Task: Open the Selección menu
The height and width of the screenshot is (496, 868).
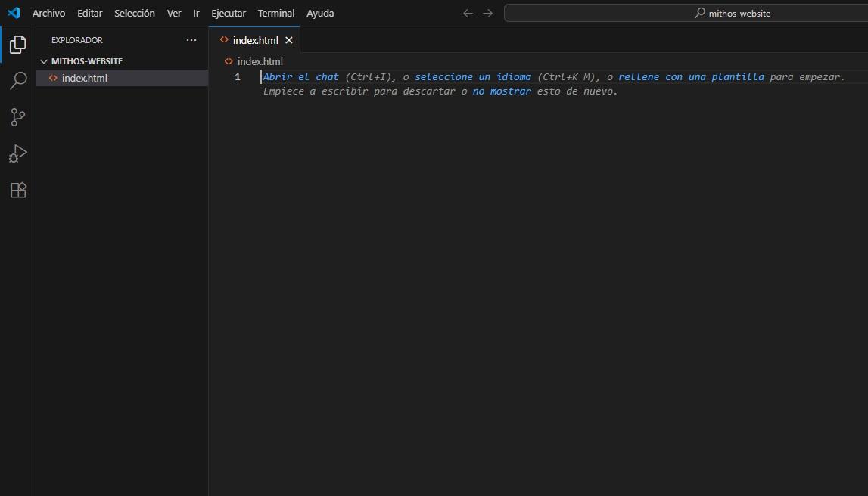Action: click(135, 13)
